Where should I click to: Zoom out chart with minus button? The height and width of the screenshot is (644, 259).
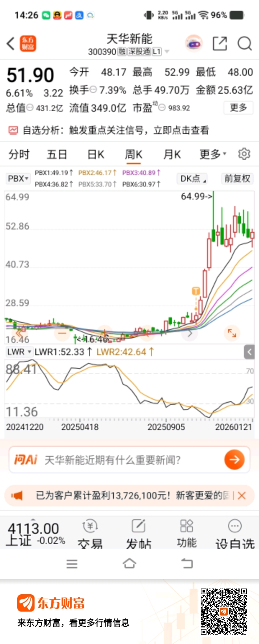click(x=62, y=333)
